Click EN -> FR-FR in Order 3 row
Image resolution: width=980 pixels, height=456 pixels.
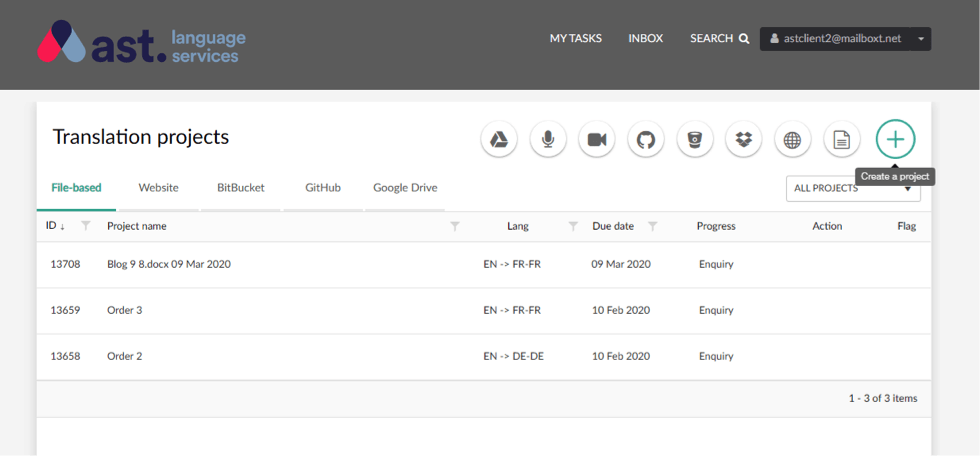(512, 310)
